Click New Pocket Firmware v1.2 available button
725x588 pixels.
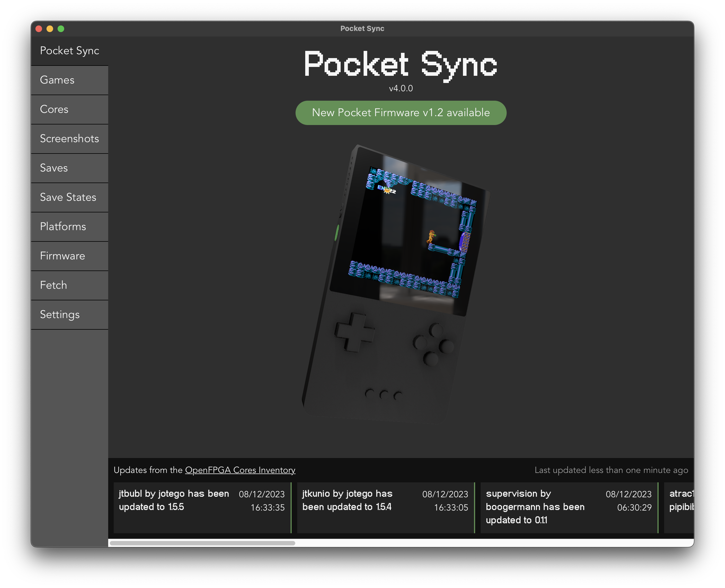(x=401, y=113)
